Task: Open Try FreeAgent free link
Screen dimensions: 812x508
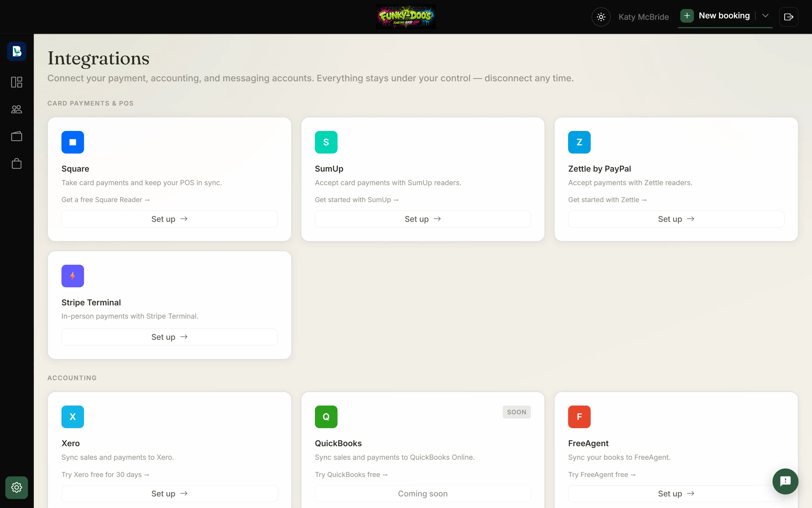Action: 602,474
